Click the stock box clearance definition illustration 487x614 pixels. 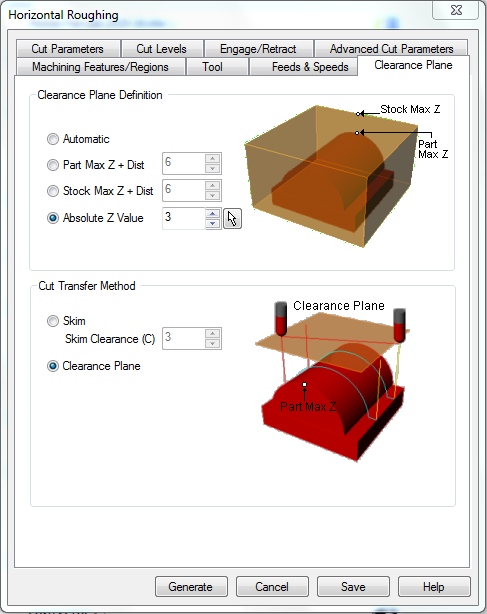coord(346,176)
